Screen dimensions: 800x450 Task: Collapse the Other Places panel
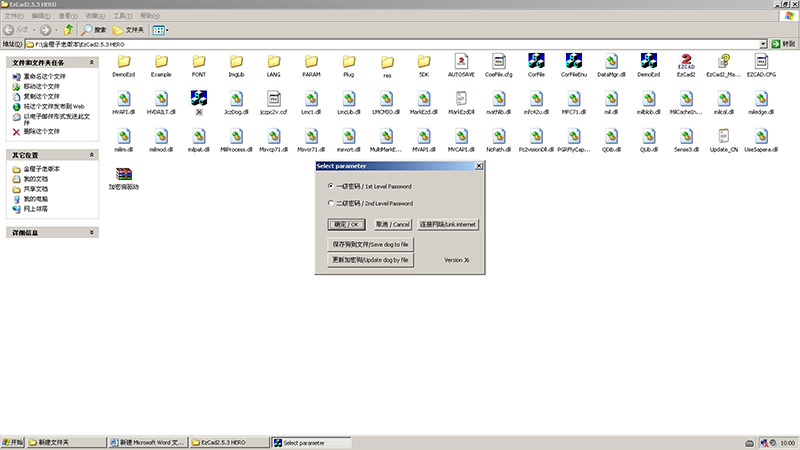coord(93,155)
